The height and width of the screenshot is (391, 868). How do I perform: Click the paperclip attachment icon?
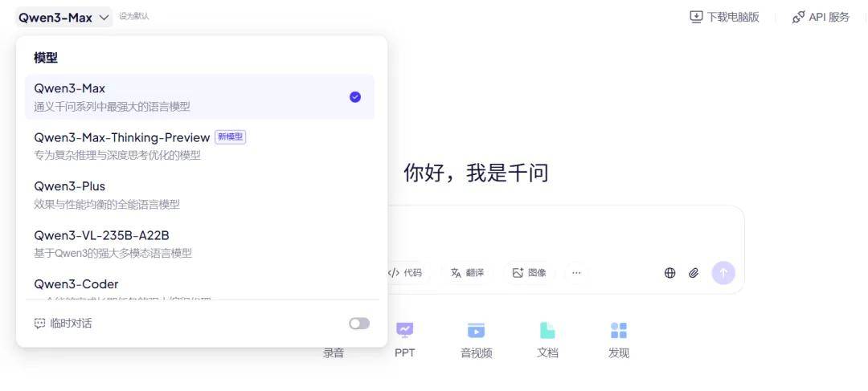click(694, 273)
